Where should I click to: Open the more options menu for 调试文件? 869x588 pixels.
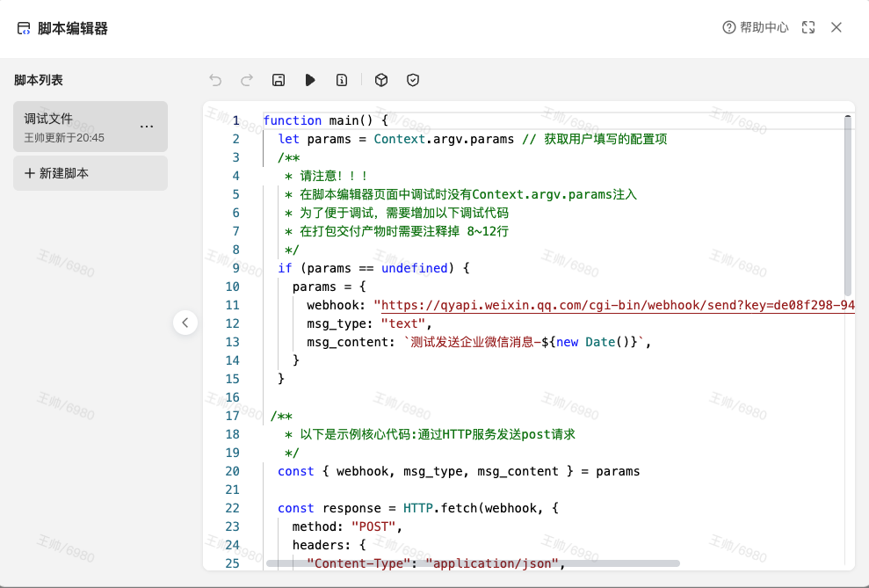pyautogui.click(x=147, y=127)
